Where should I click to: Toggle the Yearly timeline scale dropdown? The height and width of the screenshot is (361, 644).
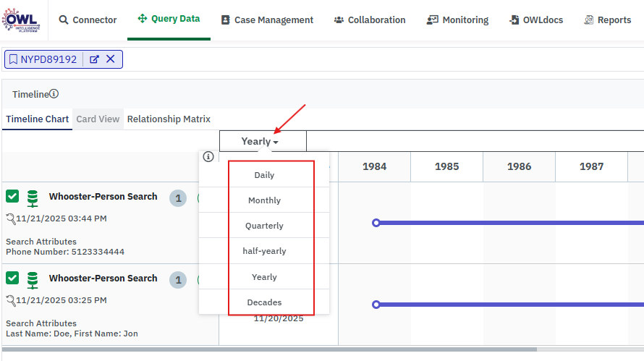[x=260, y=142]
